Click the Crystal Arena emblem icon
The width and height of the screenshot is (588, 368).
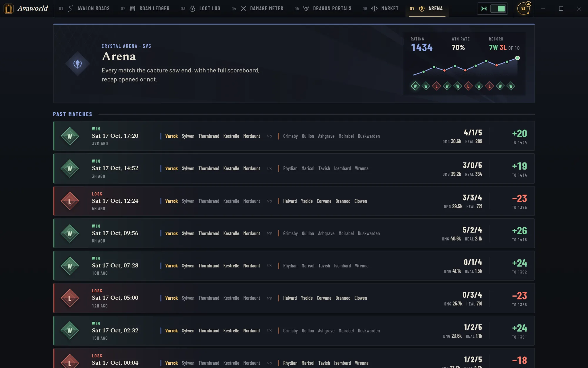pos(78,64)
